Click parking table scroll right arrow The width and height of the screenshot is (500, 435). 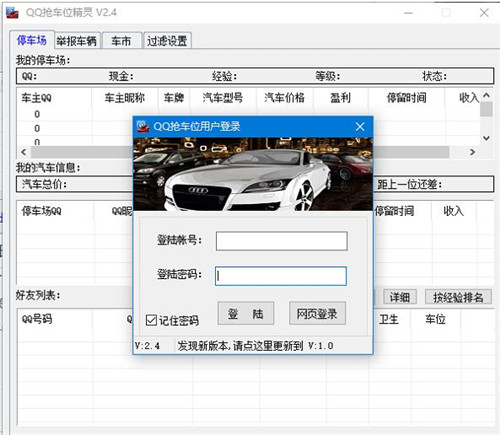pos(472,152)
